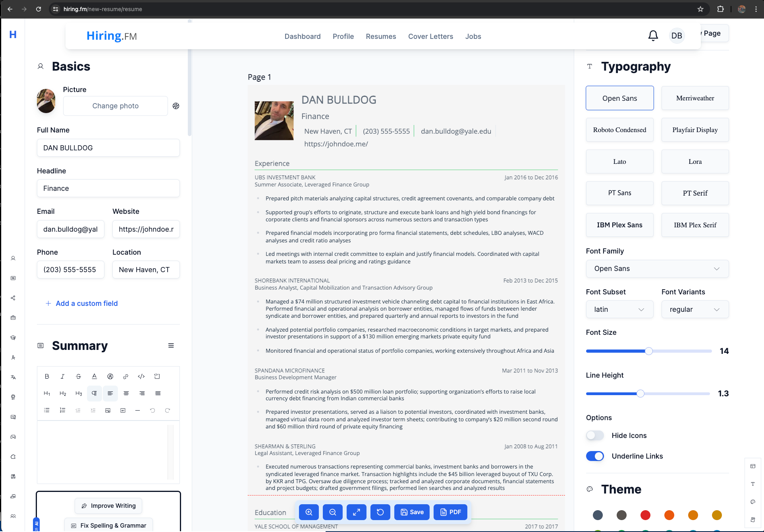The width and height of the screenshot is (764, 532).
Task: Insert an image in Summary editor
Action: pos(108,411)
